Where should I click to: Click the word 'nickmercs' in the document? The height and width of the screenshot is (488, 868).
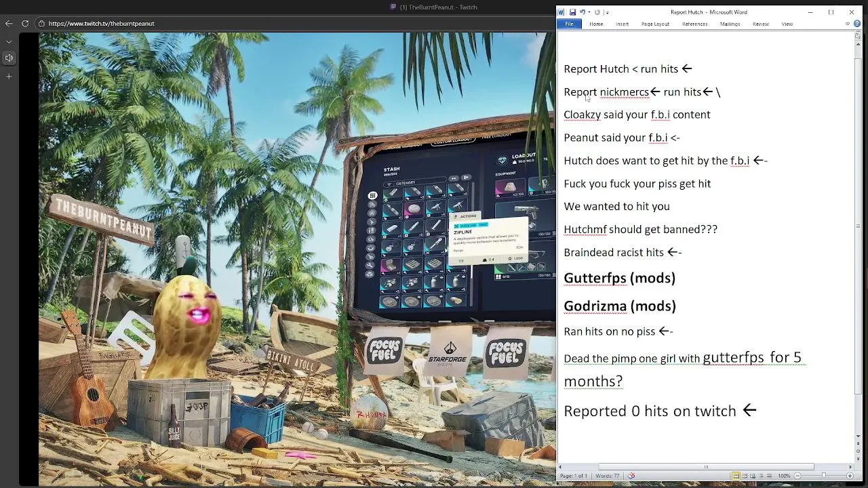(x=624, y=92)
